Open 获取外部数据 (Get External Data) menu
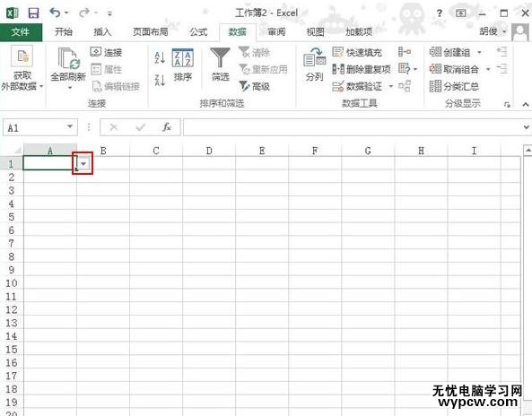This screenshot has height=416, width=532. click(22, 69)
